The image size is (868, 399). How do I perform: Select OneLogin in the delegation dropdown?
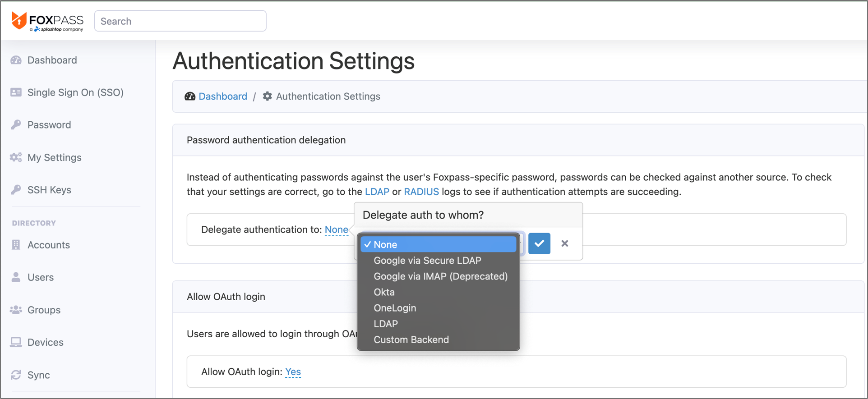pyautogui.click(x=439, y=308)
